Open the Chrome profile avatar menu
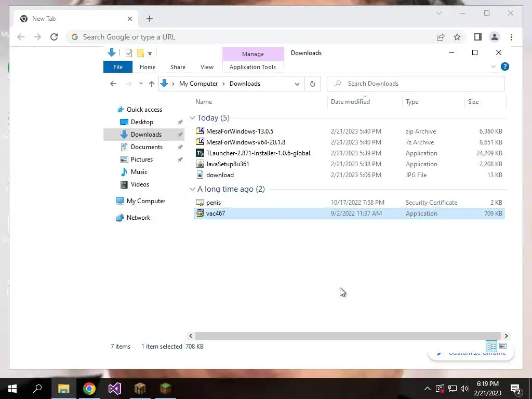The height and width of the screenshot is (399, 532). pyautogui.click(x=495, y=37)
